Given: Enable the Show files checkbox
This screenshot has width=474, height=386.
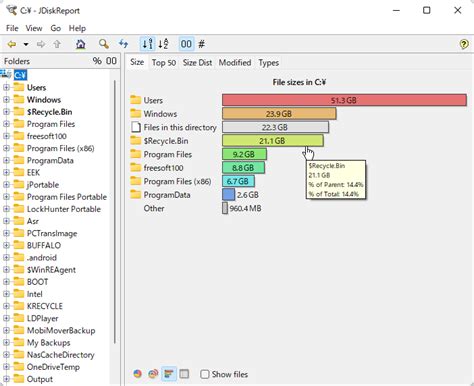Looking at the screenshot, I should coord(205,374).
